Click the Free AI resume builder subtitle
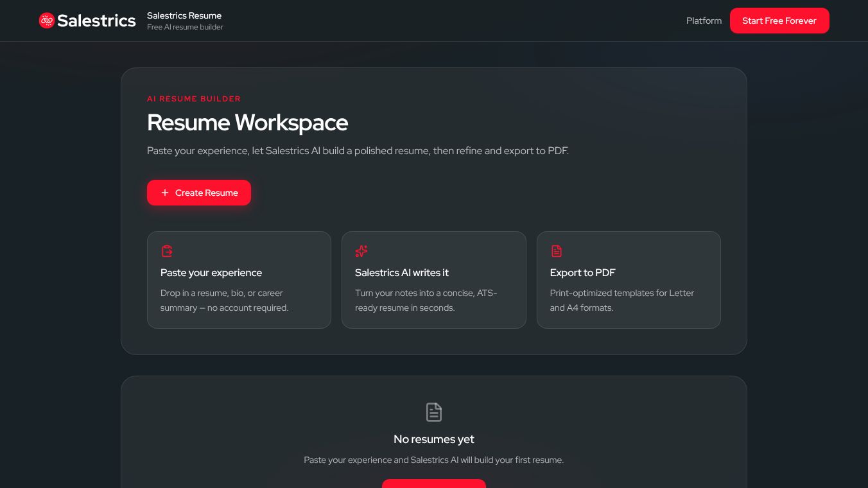The height and width of the screenshot is (488, 868). (185, 27)
